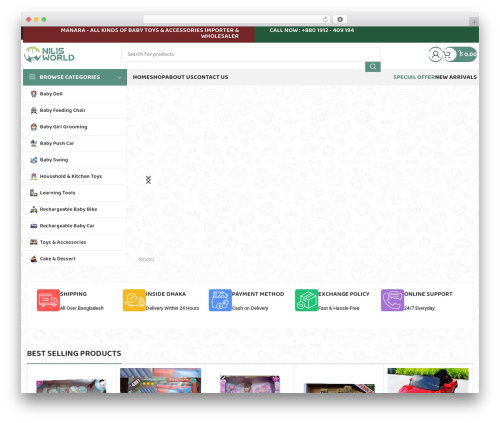Image resolution: width=500 pixels, height=423 pixels.
Task: Click the Household & Kitchen Toys icon
Action: click(34, 176)
